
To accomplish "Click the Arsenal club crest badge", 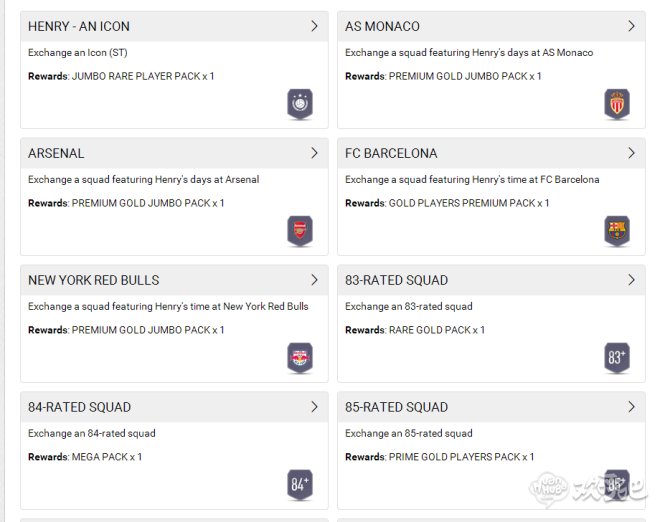I will pyautogui.click(x=300, y=230).
